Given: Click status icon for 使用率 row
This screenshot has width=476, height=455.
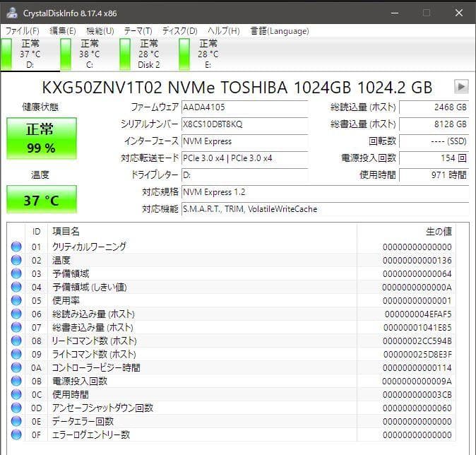Looking at the screenshot, I should click(x=16, y=300).
